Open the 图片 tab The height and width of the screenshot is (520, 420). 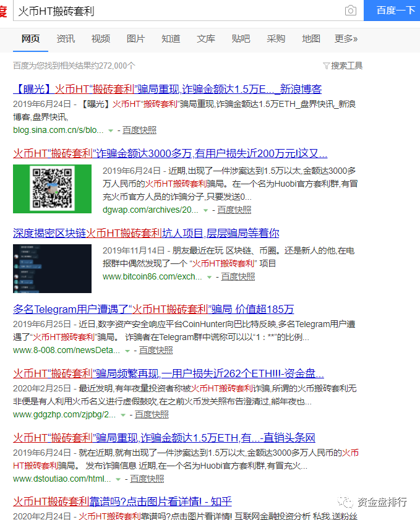point(135,39)
